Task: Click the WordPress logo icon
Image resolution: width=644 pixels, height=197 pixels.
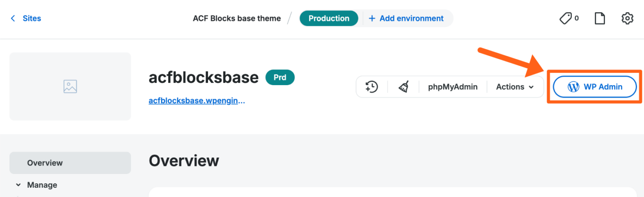Action: (x=573, y=87)
